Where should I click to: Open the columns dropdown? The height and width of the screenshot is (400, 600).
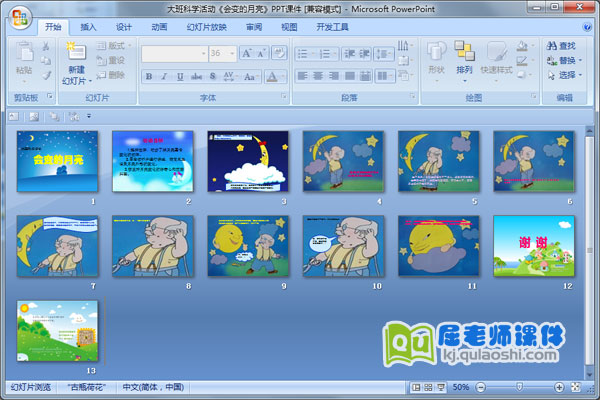[384, 76]
